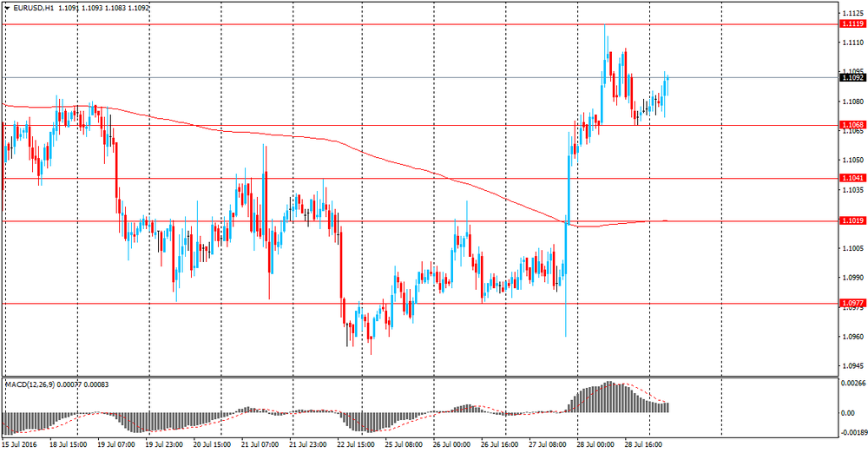Image resolution: width=868 pixels, height=453 pixels.
Task: Click the 15 Jul 2016 time label
Action: coord(19,444)
